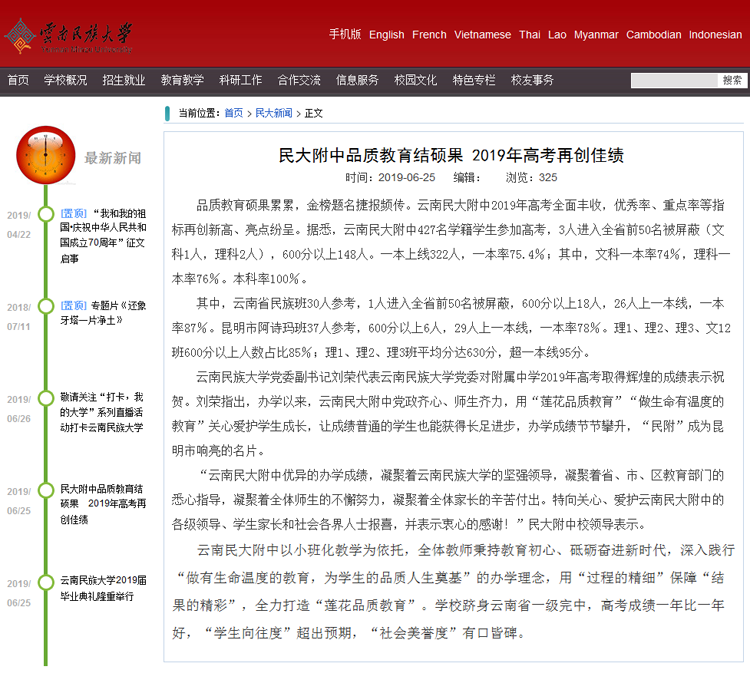
Task: Click 首页 in the breadcrumb
Action: tap(233, 113)
